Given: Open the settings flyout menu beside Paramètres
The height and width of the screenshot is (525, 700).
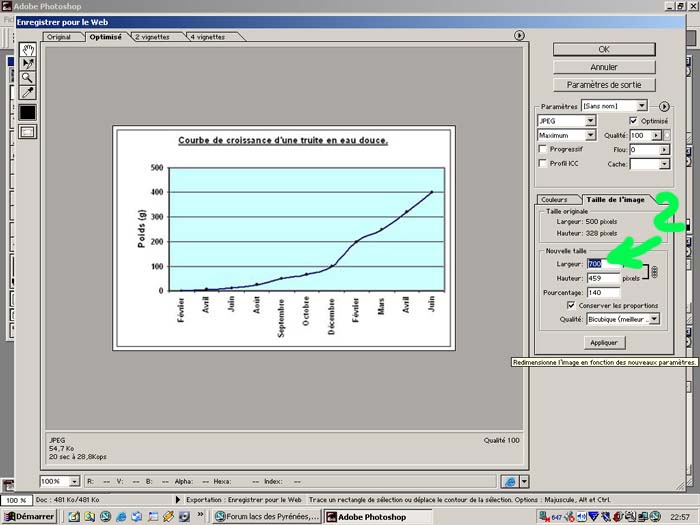Looking at the screenshot, I should 664,105.
